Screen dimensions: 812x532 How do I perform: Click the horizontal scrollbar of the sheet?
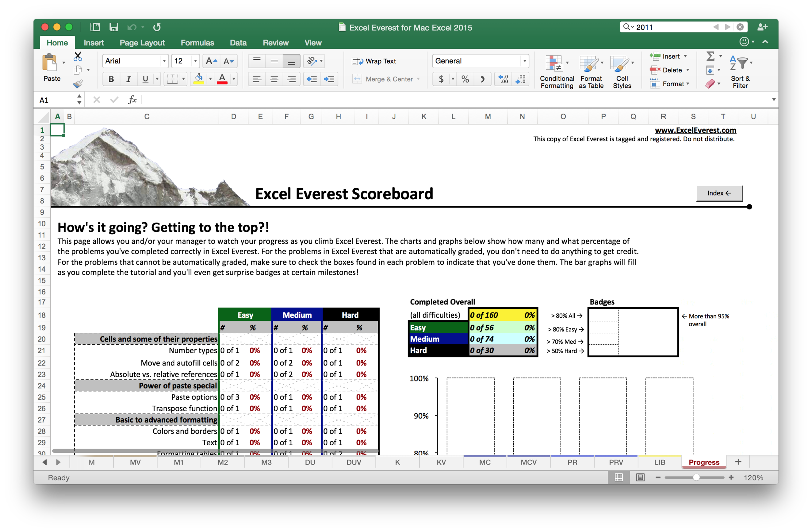pos(215,451)
